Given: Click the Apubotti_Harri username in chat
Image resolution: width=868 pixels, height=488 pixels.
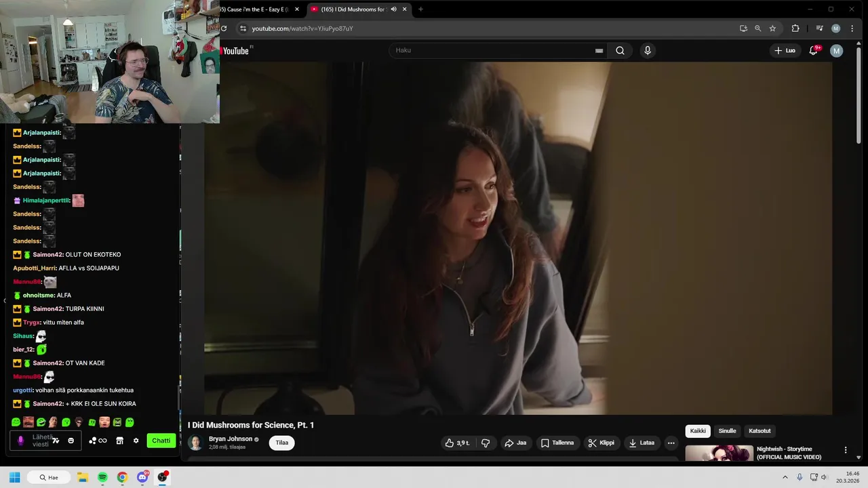Looking at the screenshot, I should click(x=35, y=268).
